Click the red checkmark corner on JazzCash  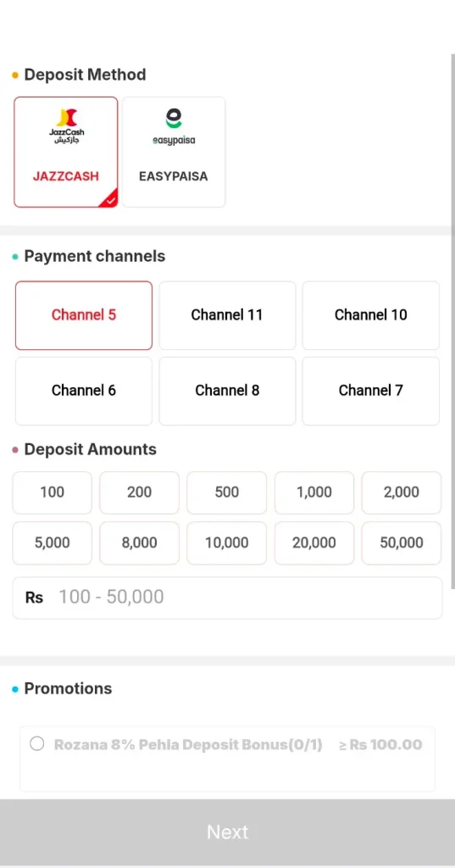(x=110, y=200)
